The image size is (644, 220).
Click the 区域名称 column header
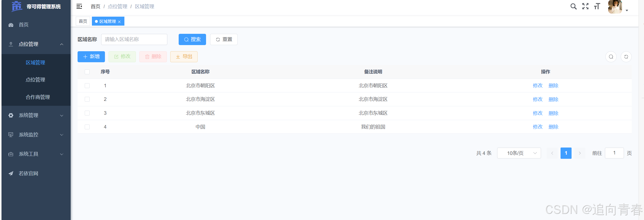click(200, 72)
